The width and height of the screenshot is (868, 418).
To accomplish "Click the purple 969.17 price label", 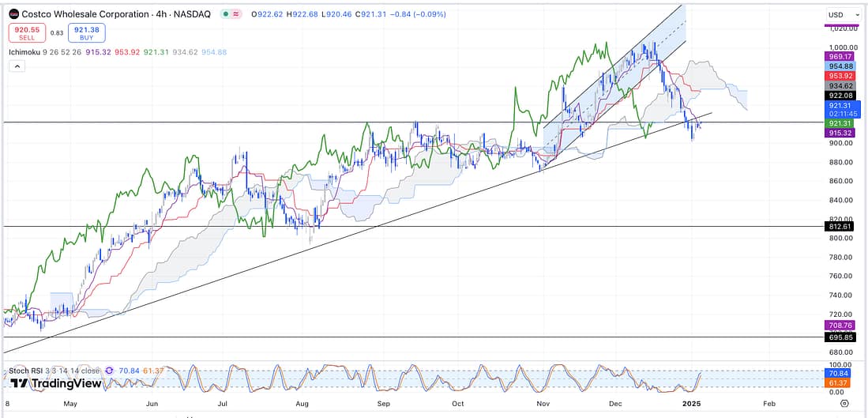I will (838, 57).
